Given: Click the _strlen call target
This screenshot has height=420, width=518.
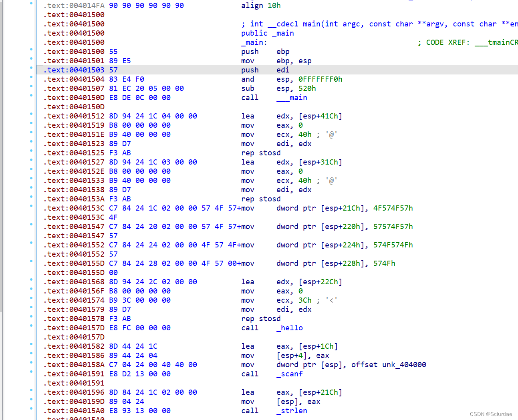Looking at the screenshot, I should (x=292, y=411).
